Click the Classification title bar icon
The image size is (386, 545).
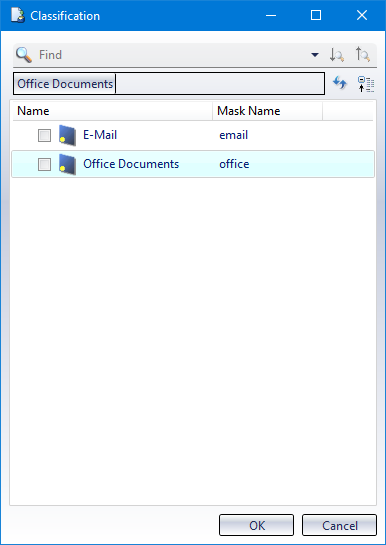click(x=18, y=15)
